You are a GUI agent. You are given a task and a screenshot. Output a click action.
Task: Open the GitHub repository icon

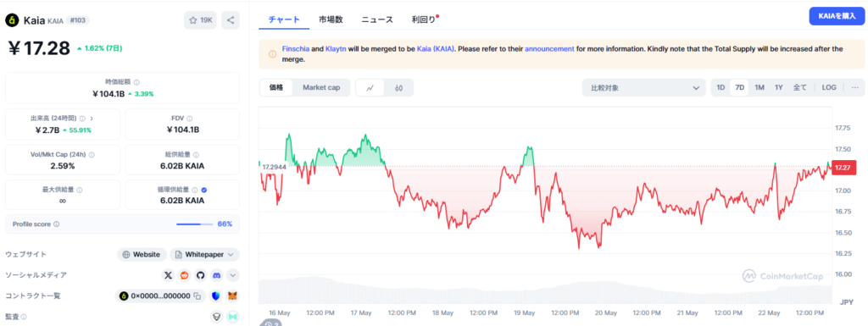click(x=200, y=274)
